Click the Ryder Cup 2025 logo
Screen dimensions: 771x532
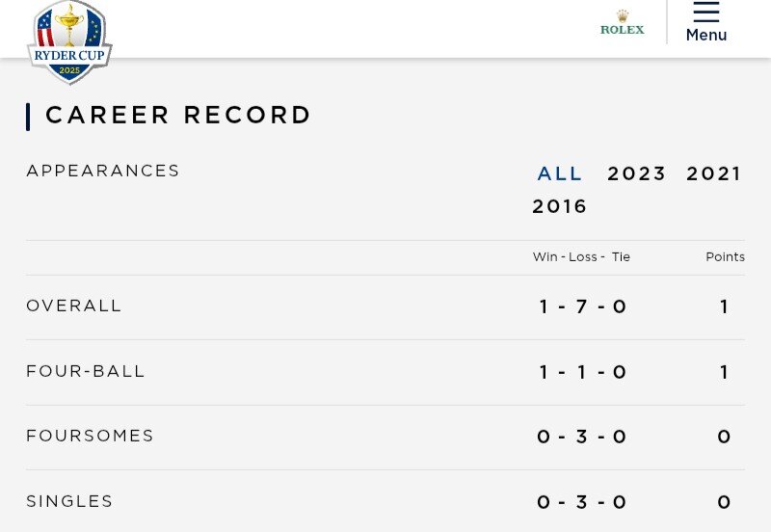[x=69, y=42]
